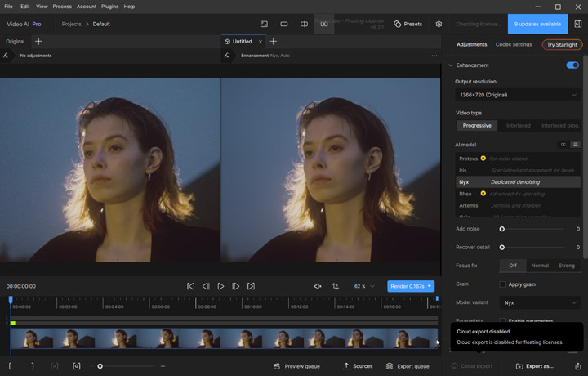Select Progressive video type

(477, 125)
